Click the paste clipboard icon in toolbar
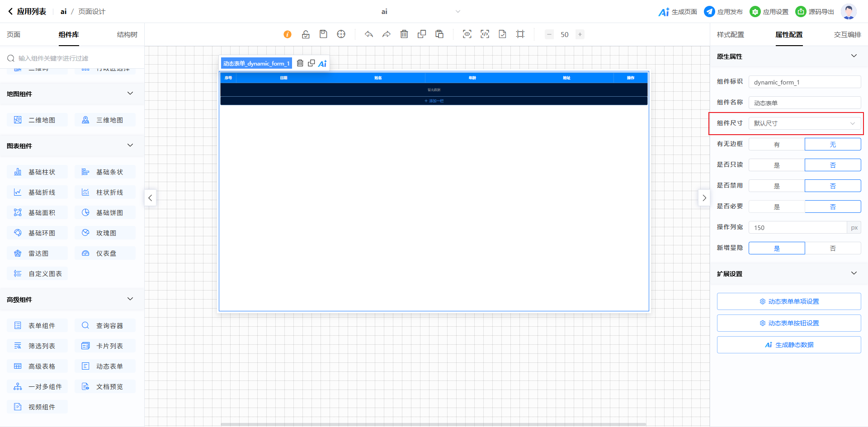 (x=439, y=34)
